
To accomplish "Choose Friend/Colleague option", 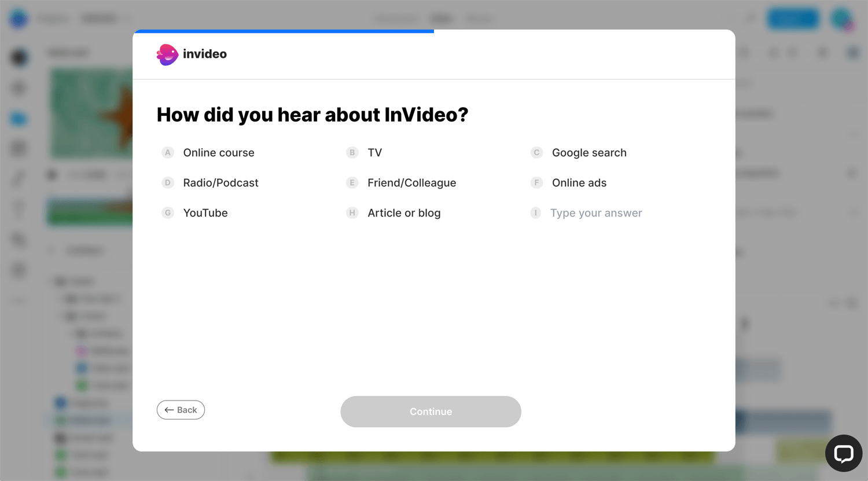I will (x=401, y=183).
